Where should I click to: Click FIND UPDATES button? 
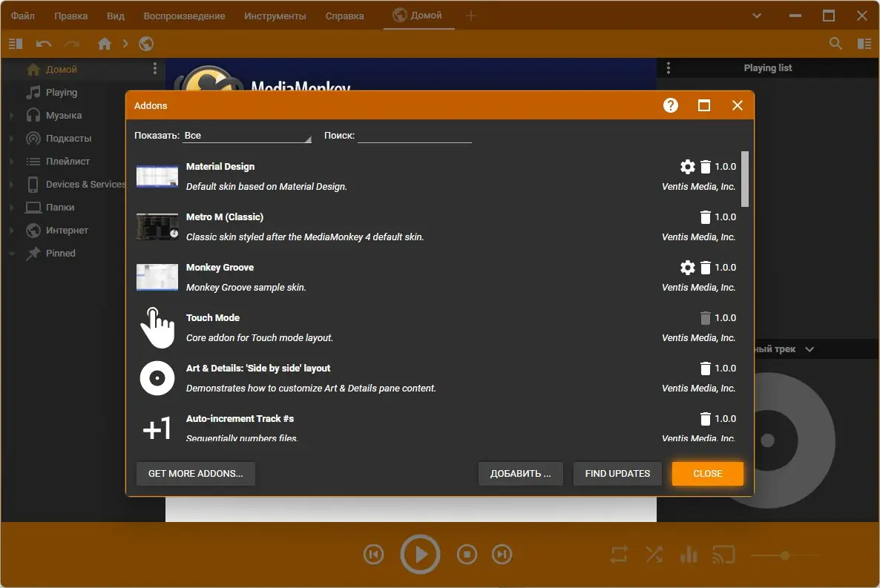pyautogui.click(x=617, y=474)
